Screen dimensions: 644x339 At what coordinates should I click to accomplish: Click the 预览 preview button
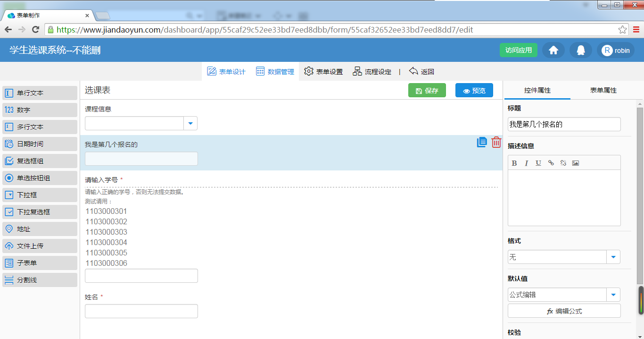[x=474, y=91]
